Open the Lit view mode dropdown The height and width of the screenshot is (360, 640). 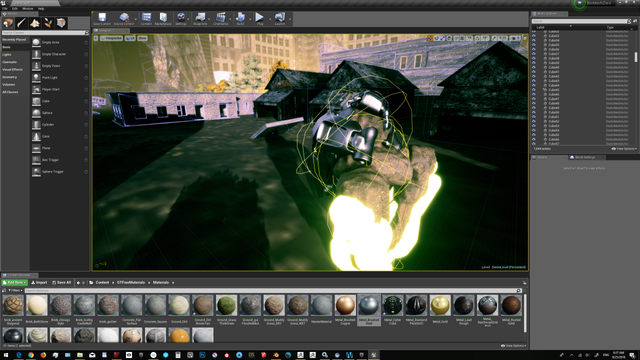(130, 38)
